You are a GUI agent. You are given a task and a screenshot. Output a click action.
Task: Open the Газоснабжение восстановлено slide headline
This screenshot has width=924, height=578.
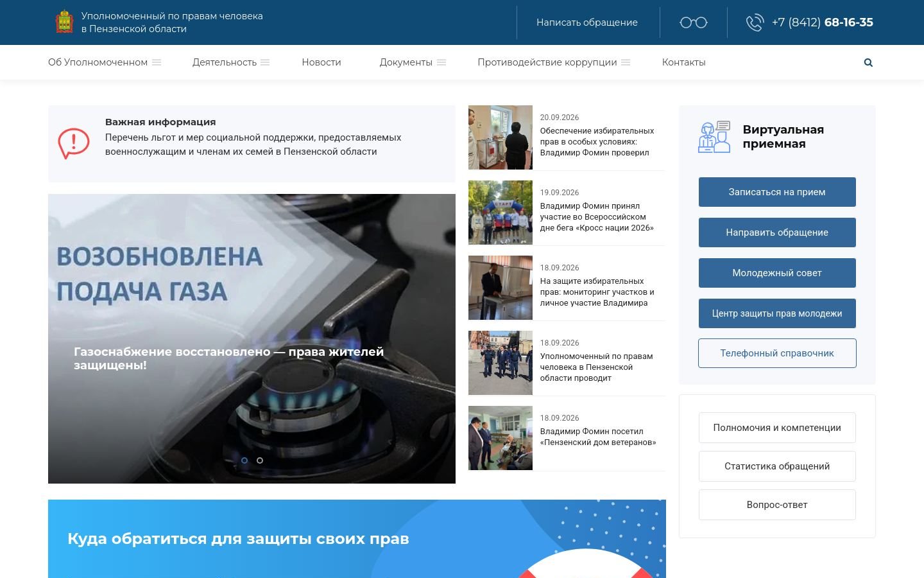click(x=229, y=358)
